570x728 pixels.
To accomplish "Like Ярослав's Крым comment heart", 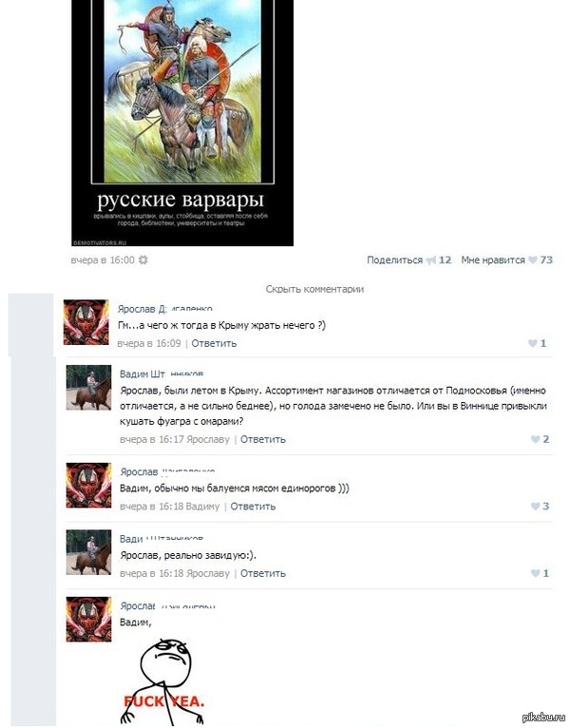I will (532, 344).
